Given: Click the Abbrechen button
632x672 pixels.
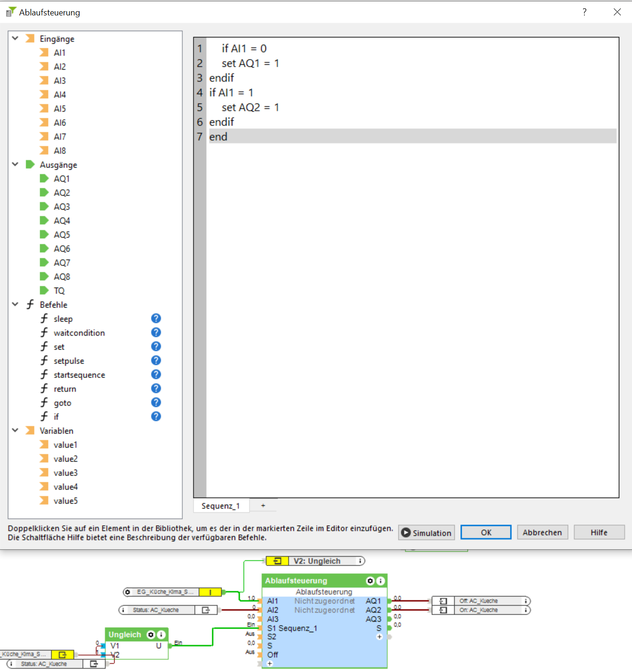Looking at the screenshot, I should coord(542,532).
